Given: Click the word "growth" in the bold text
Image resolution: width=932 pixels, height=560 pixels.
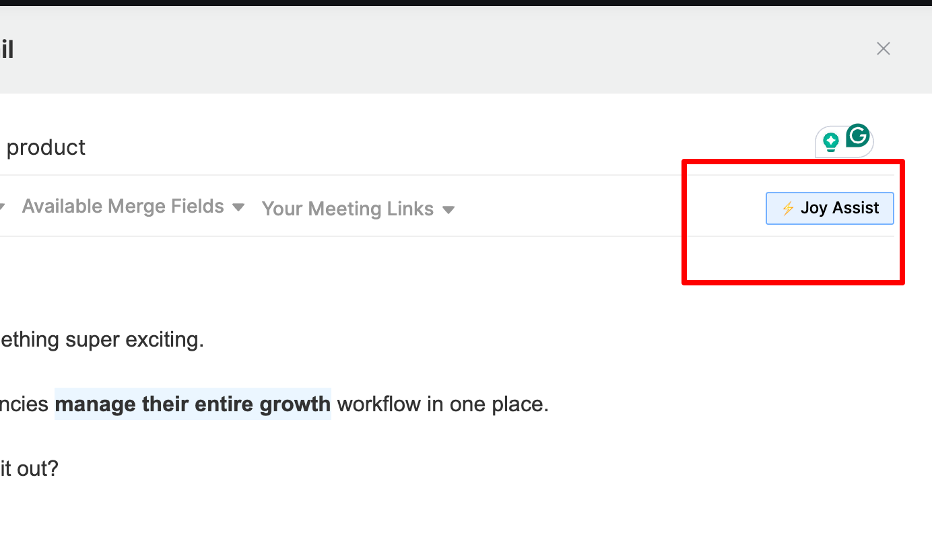Looking at the screenshot, I should pyautogui.click(x=294, y=405).
